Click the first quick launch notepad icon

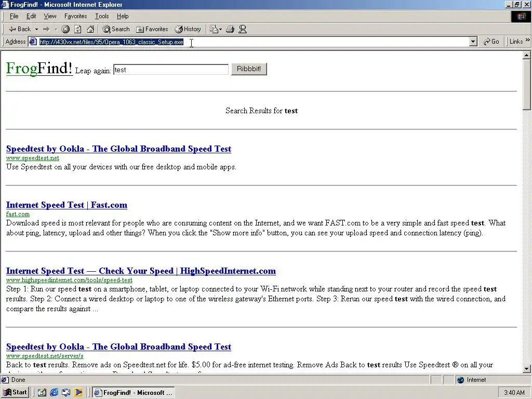click(x=42, y=392)
